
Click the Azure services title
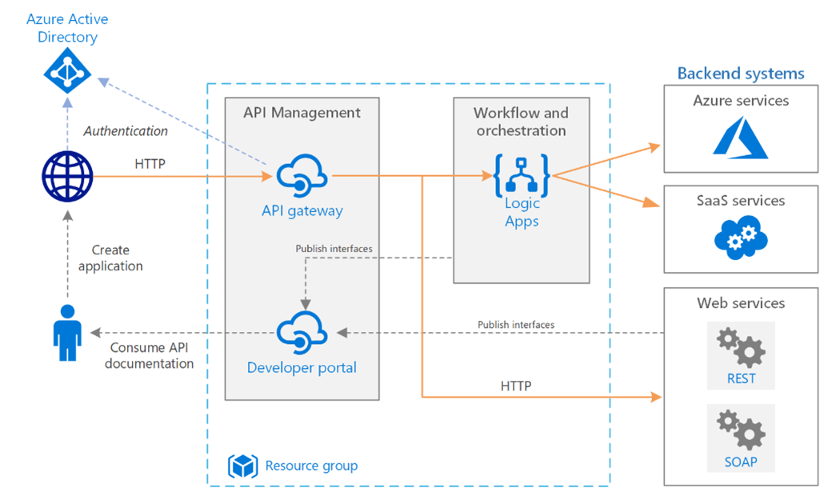pos(741,101)
